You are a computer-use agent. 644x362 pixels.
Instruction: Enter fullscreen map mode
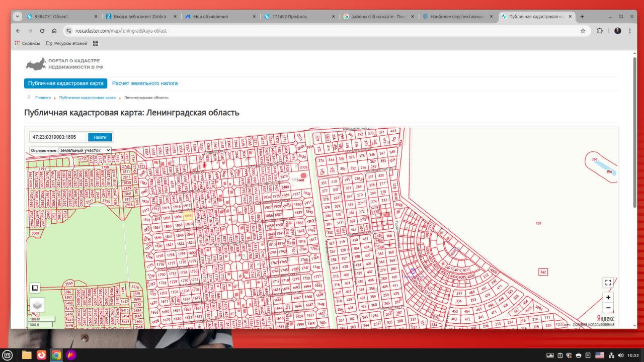608,283
